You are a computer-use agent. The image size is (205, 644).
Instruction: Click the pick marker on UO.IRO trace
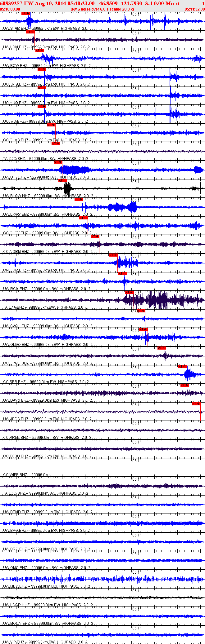coord(42,106)
